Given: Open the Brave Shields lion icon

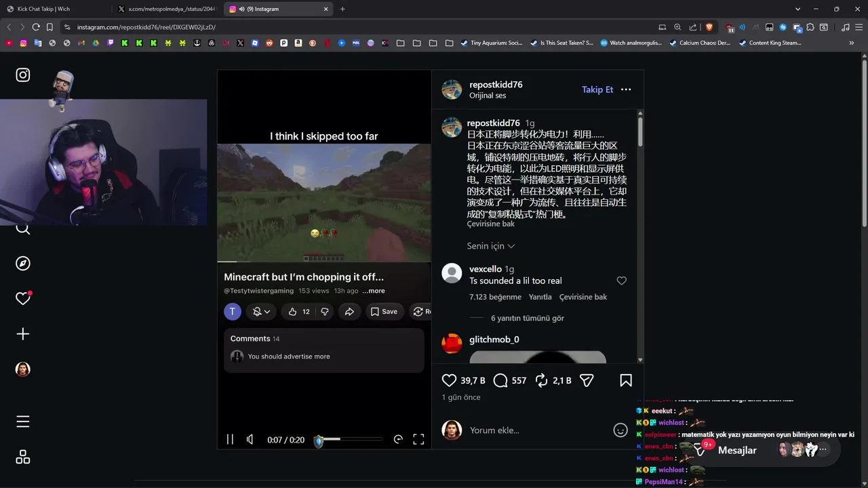Looking at the screenshot, I should tap(709, 27).
